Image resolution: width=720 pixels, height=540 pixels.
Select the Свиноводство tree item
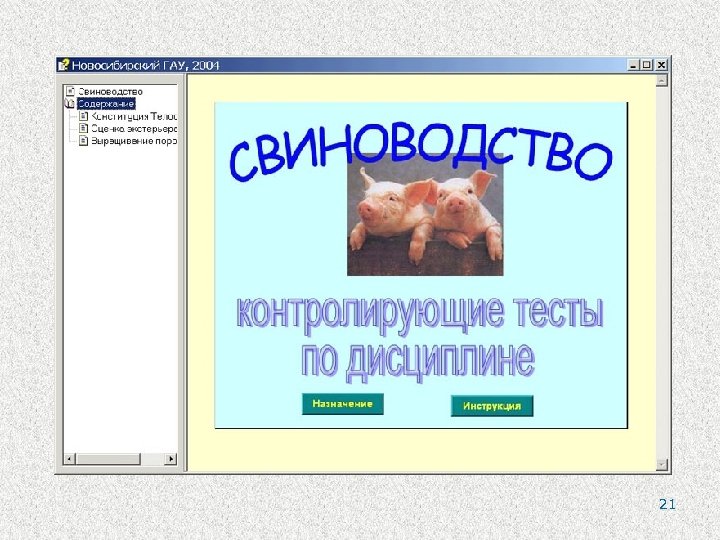[x=110, y=91]
